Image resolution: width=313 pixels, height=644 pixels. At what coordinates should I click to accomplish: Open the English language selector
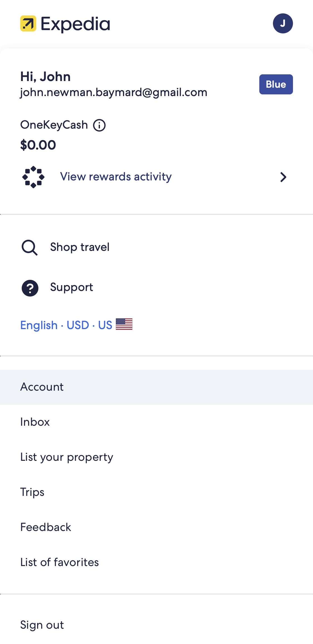click(x=39, y=325)
